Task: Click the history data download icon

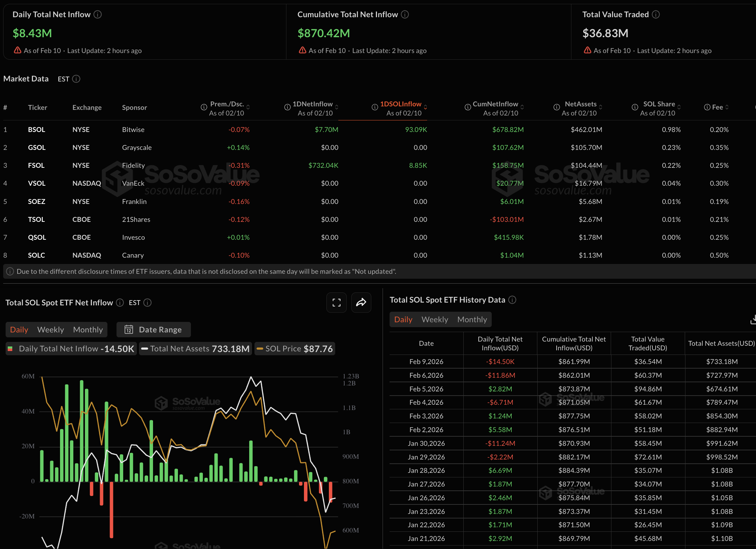Action: 752,320
